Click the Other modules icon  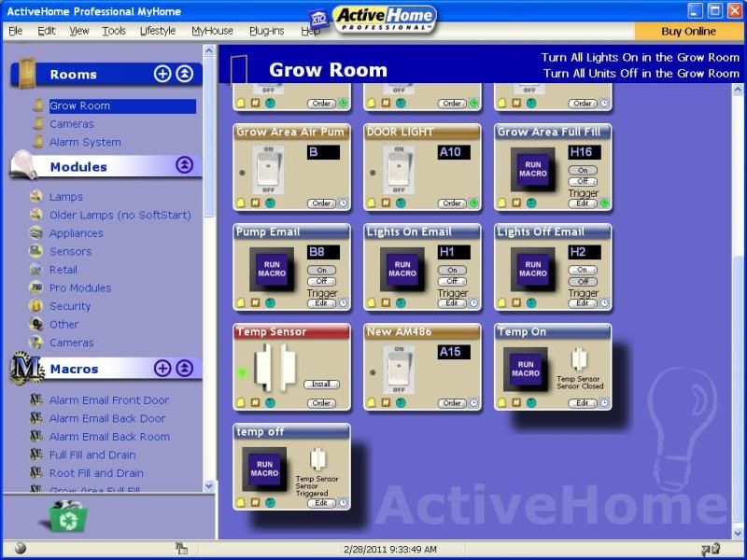tap(36, 324)
